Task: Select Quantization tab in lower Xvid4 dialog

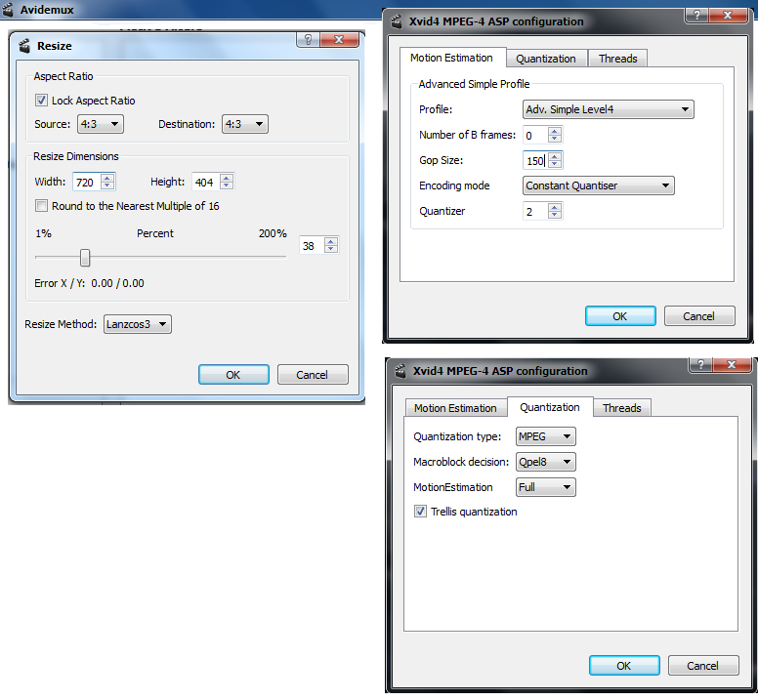Action: pos(550,407)
